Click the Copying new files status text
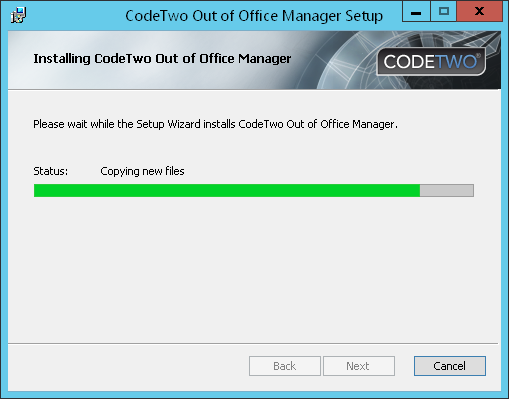This screenshot has height=399, width=509. coord(142,171)
